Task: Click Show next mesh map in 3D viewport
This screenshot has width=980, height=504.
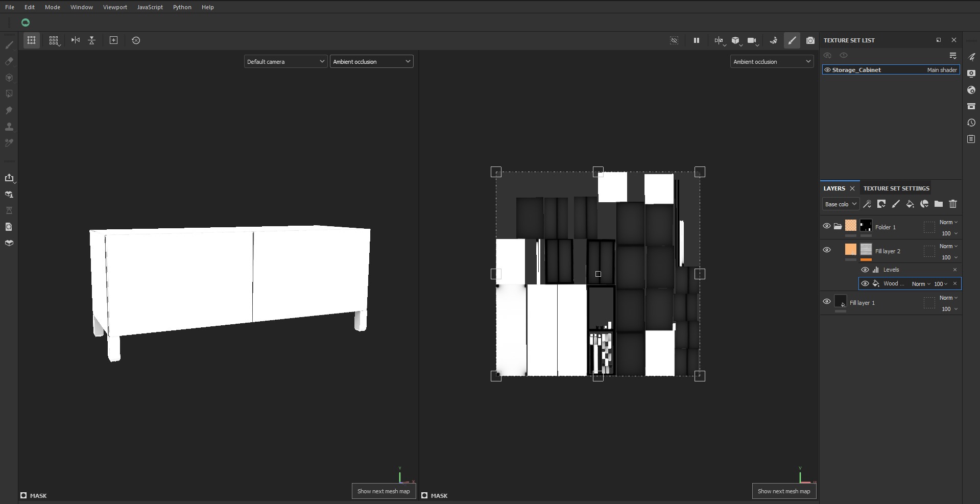Action: [384, 491]
